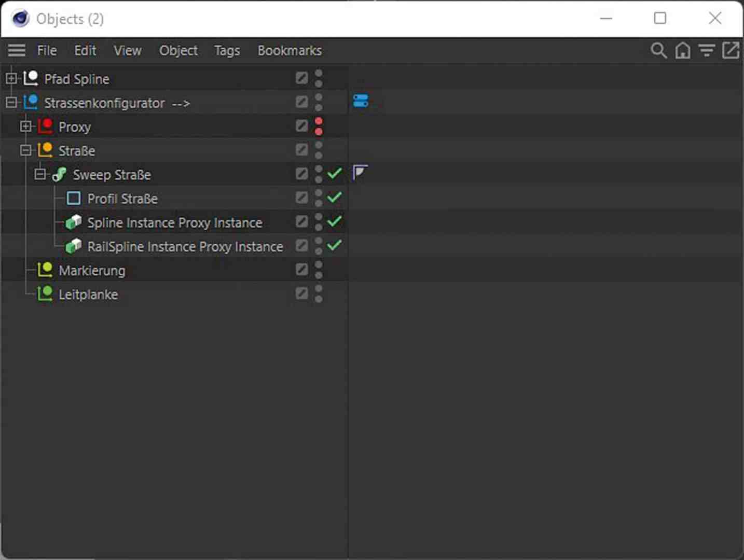Select the Markierung object by its name
Image resolution: width=744 pixels, height=560 pixels.
pyautogui.click(x=92, y=270)
